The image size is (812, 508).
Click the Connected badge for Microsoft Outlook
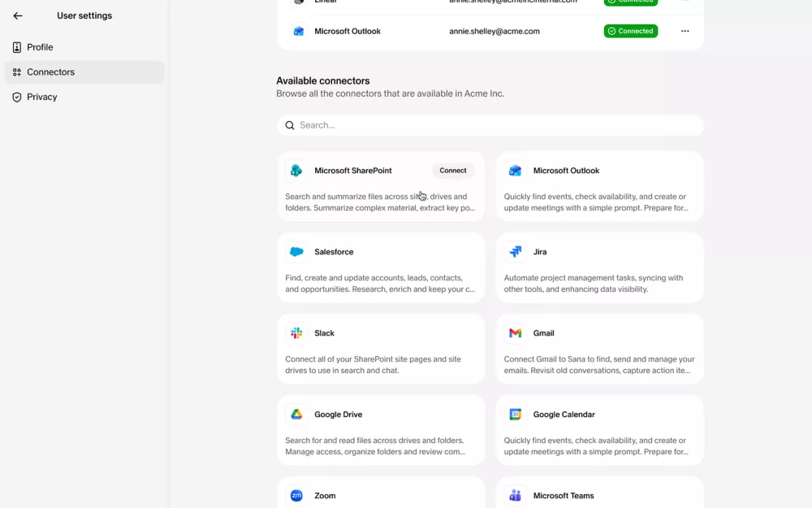[x=631, y=31]
